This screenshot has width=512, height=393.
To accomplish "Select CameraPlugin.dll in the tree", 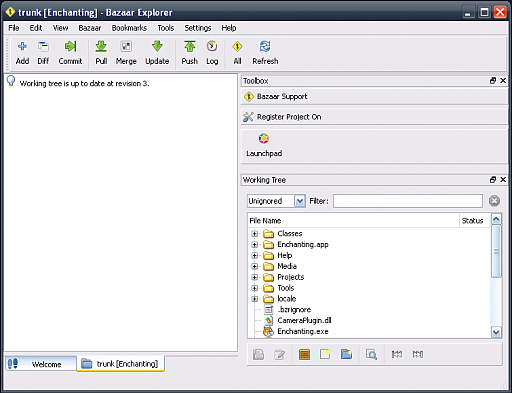I will pyautogui.click(x=304, y=321).
